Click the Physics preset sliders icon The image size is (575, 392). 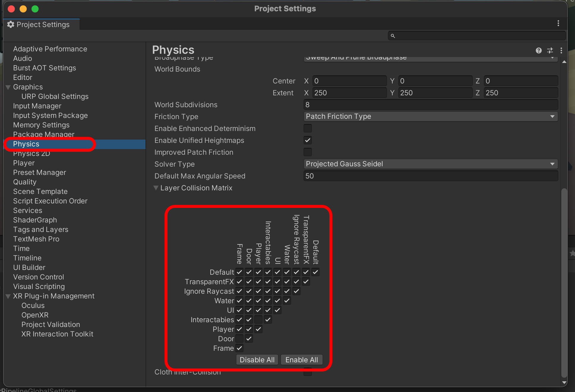coord(550,50)
